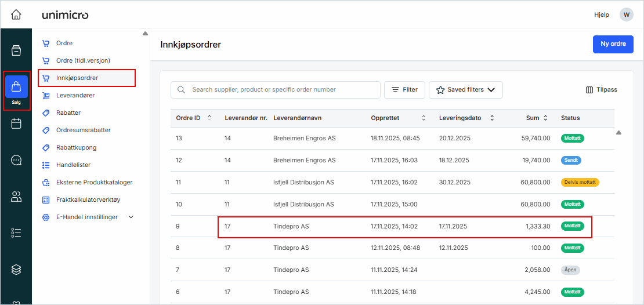Viewport: 644px width, 305px height.
Task: Open the chat bubble icon in the sidebar
Action: click(16, 160)
